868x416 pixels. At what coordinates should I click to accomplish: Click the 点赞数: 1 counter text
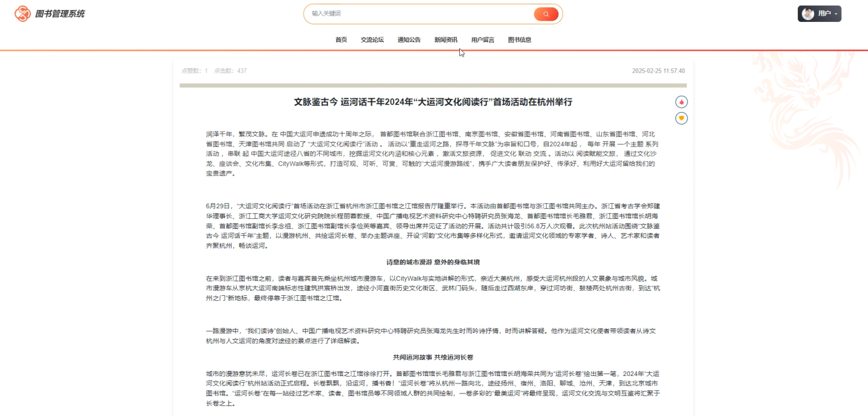[195, 71]
